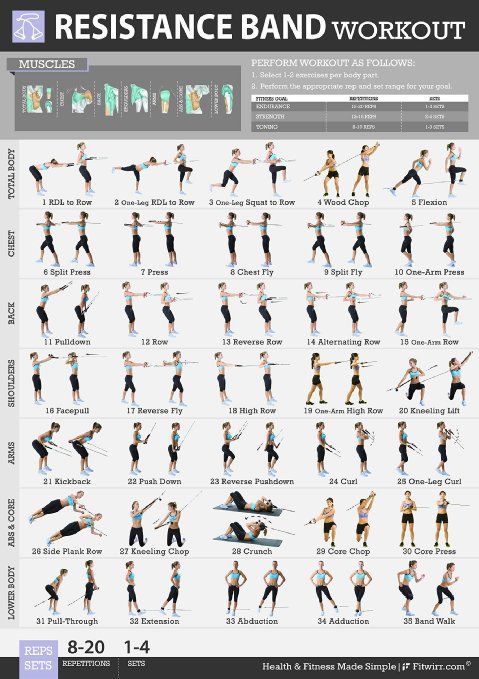This screenshot has height=679, width=479.
Task: Select the TOTAL BODY section label
Action: coord(12,174)
